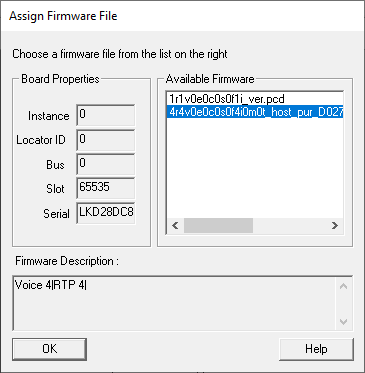
Task: Click inside the Locator ID field
Action: pos(106,140)
